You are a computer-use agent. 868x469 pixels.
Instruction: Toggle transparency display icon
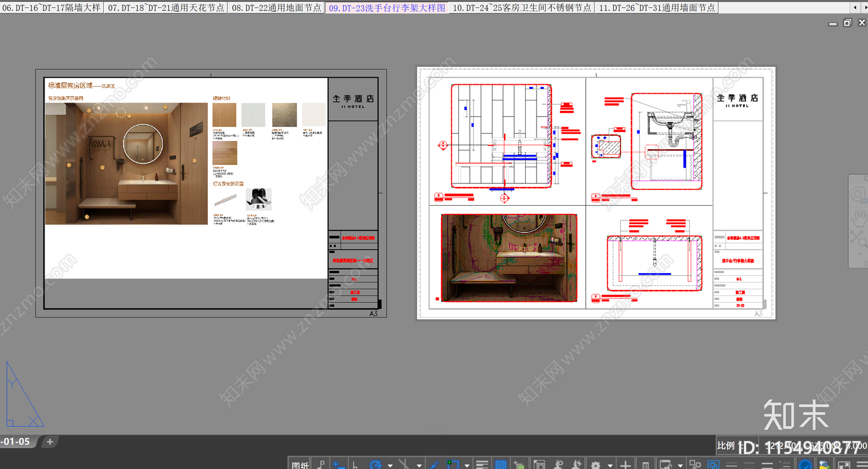tap(501, 465)
